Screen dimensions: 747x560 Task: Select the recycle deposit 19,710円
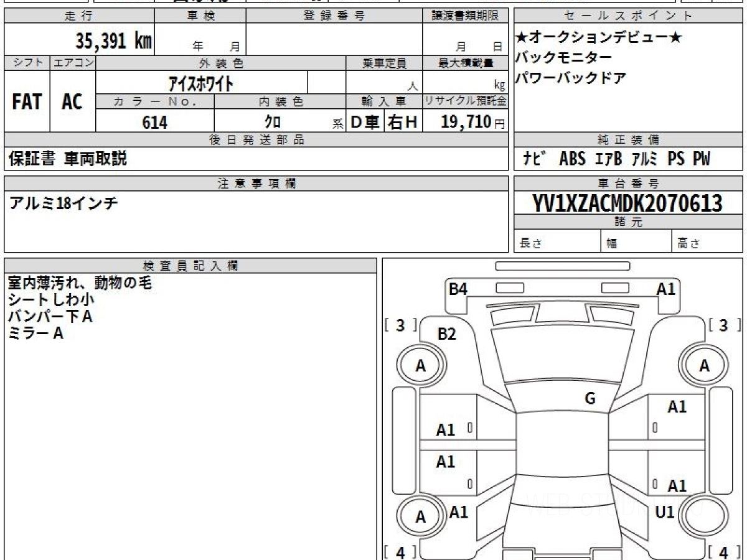472,123
